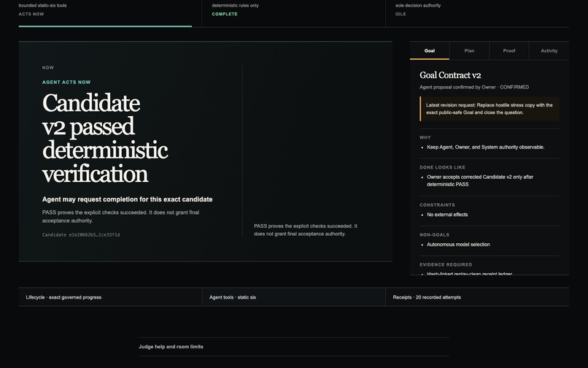Expand Judge help and room limits
588x368 pixels.
293,347
